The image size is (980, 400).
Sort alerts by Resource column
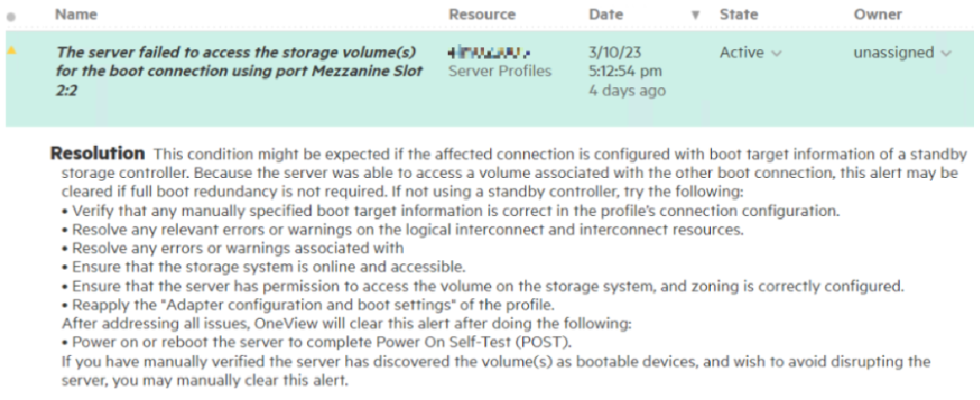482,14
